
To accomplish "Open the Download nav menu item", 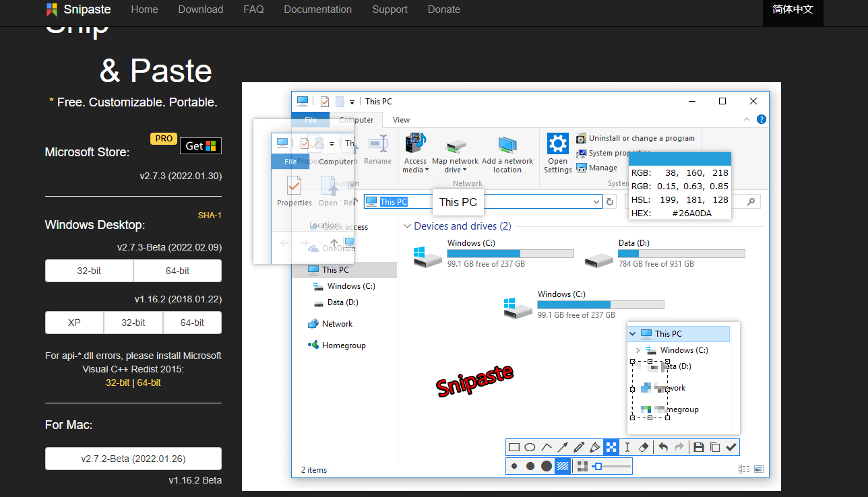I will click(x=201, y=9).
